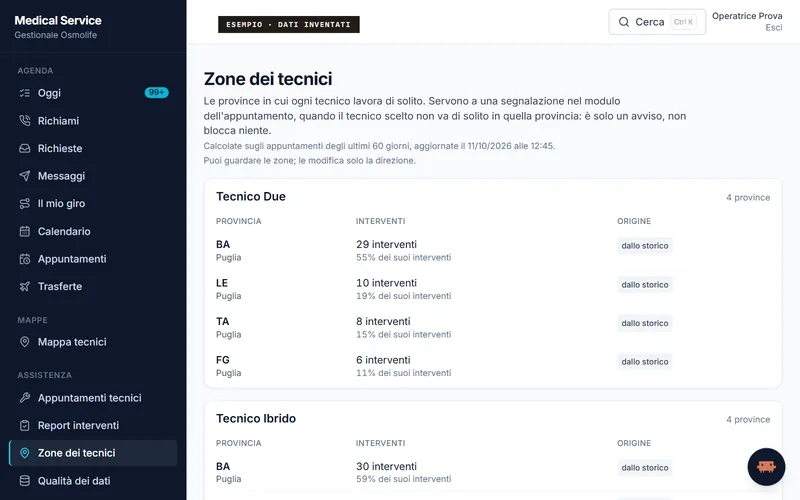
Task: Click the ESEMPIO · DATI INVENTATI banner
Action: tap(289, 24)
